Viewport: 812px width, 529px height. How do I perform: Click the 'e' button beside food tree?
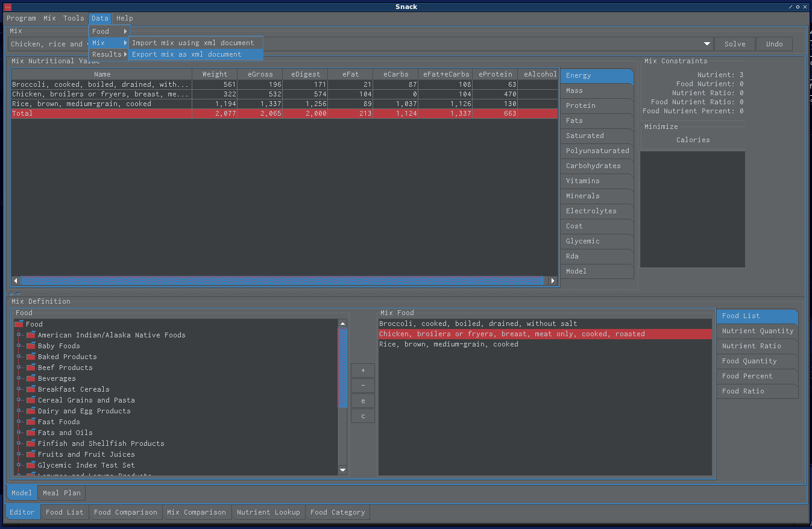pyautogui.click(x=363, y=401)
